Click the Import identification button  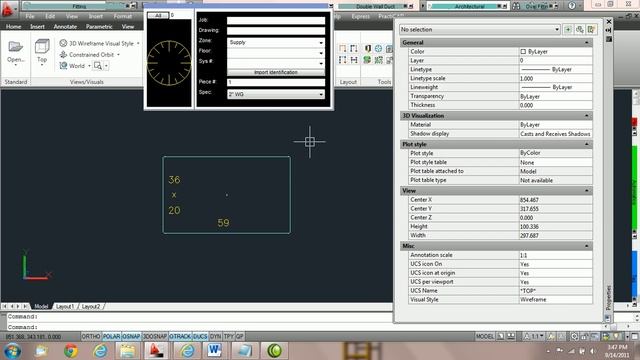pos(276,72)
